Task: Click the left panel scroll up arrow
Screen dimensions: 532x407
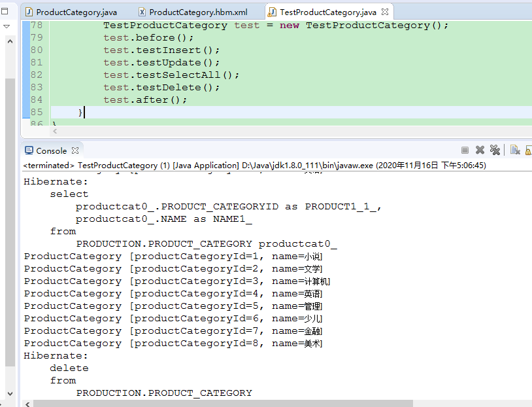Action: pos(10,41)
